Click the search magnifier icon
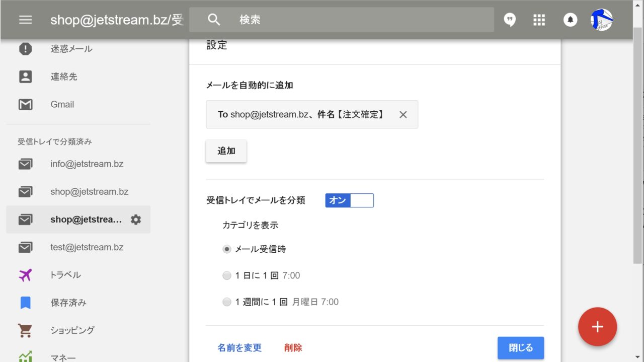Screen dimensions: 644x362 pos(214,20)
